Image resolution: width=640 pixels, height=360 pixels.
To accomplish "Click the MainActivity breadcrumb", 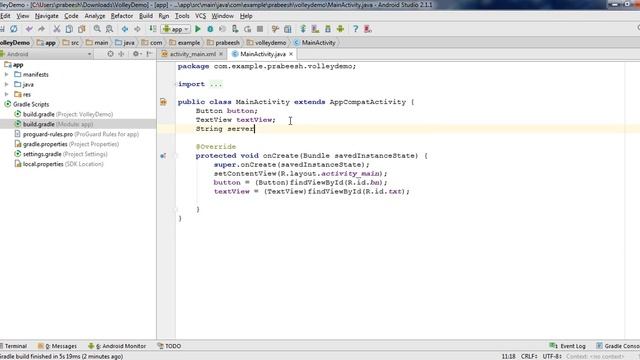I will [x=315, y=42].
